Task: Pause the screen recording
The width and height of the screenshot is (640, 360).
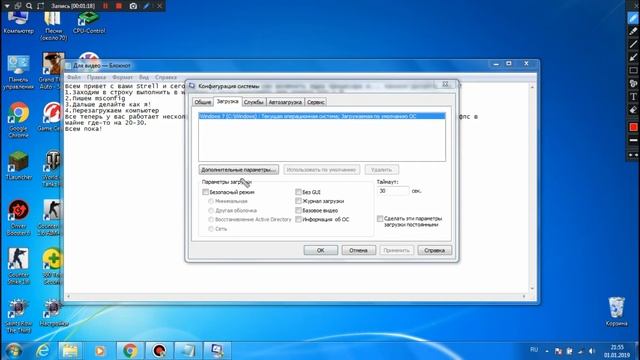Action: point(106,6)
